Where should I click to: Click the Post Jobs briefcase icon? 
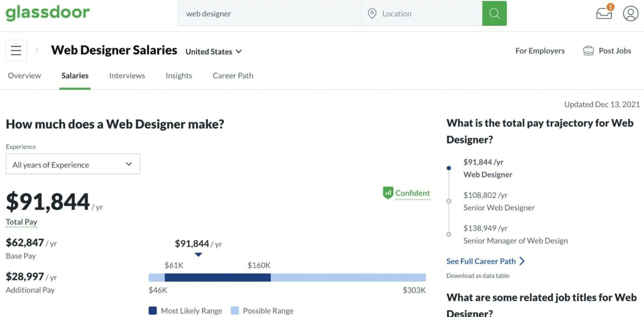(x=589, y=50)
